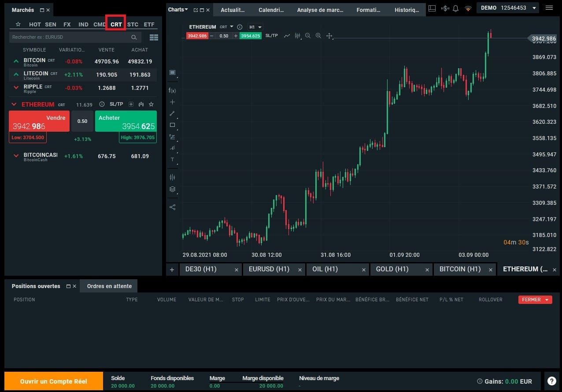Click the 0.50 volume field between Vendre/Acheter

click(82, 121)
